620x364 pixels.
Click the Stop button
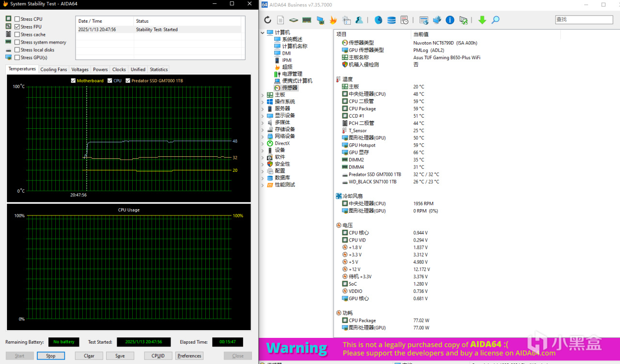tap(51, 356)
